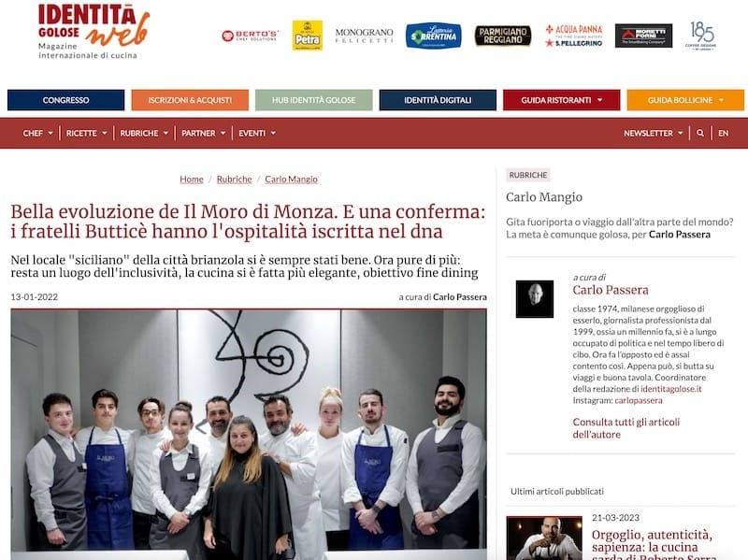Open the Monograno Felicetti logo

tap(364, 36)
